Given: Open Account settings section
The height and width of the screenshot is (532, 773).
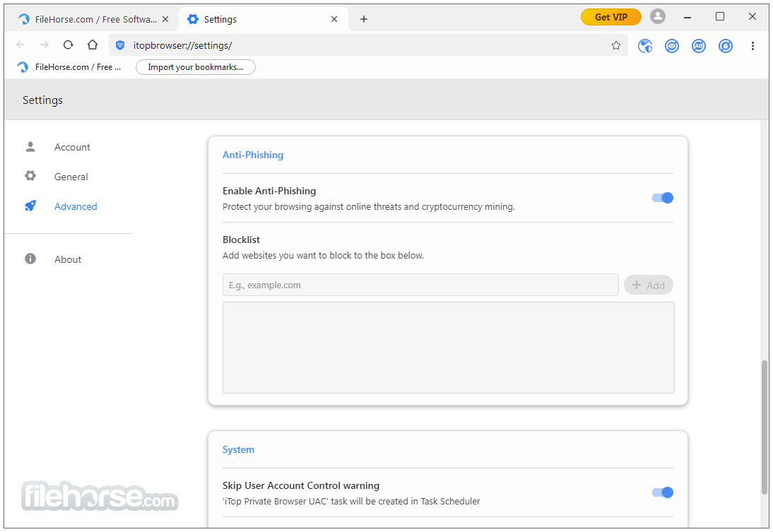Looking at the screenshot, I should click(x=72, y=147).
